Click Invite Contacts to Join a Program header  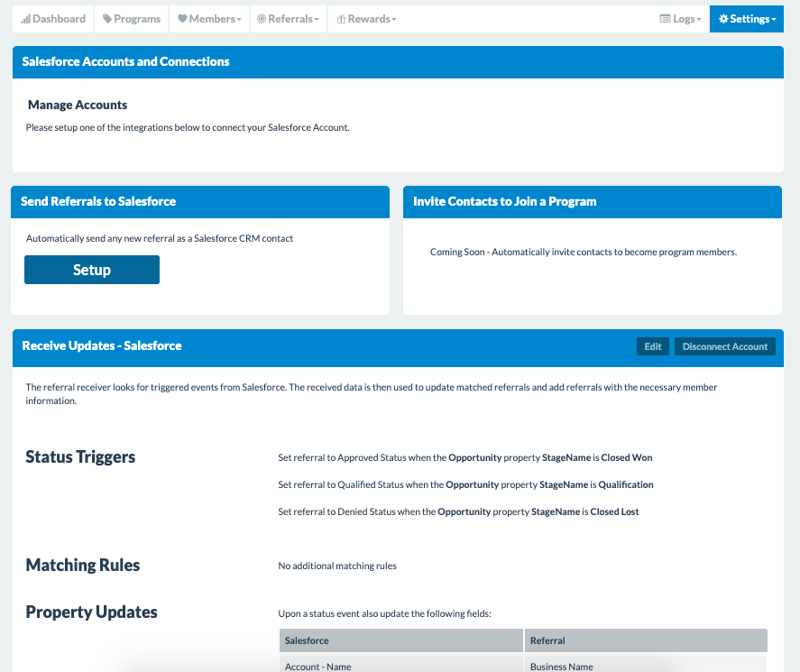click(x=504, y=201)
